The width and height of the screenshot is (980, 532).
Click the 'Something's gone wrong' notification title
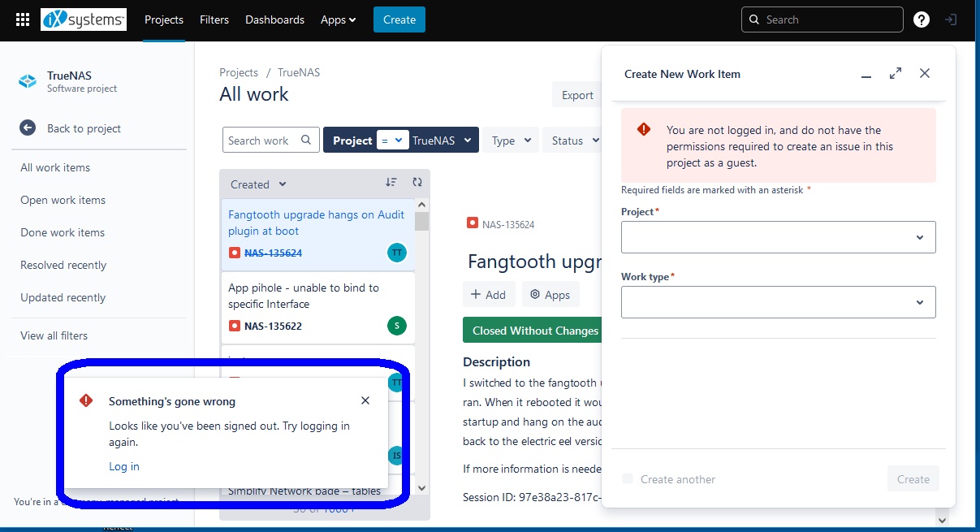[172, 401]
